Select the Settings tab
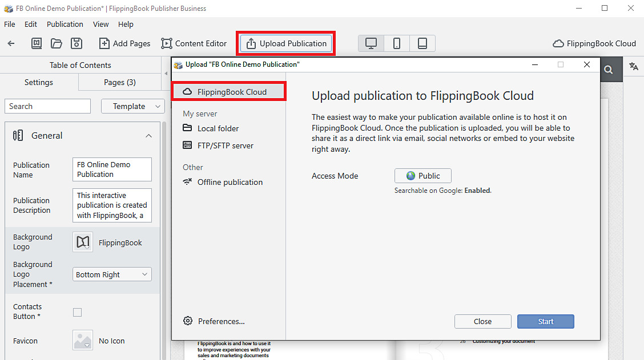 39,82
